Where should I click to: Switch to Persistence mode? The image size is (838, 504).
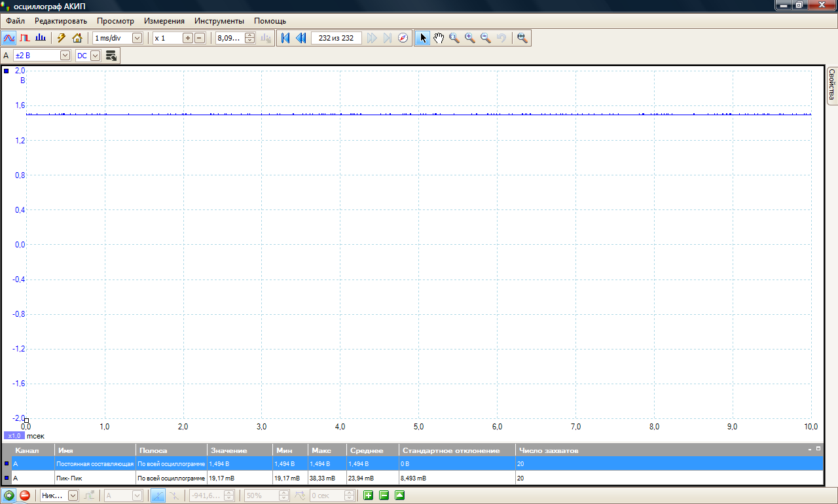(25, 38)
